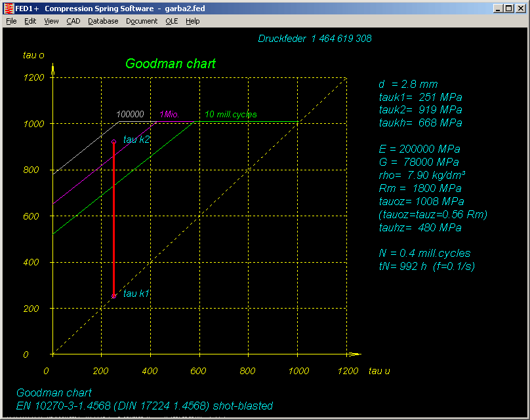This screenshot has height=420, width=530.
Task: Click the Druckfeder 1 464 619 308 title text
Action: (315, 39)
